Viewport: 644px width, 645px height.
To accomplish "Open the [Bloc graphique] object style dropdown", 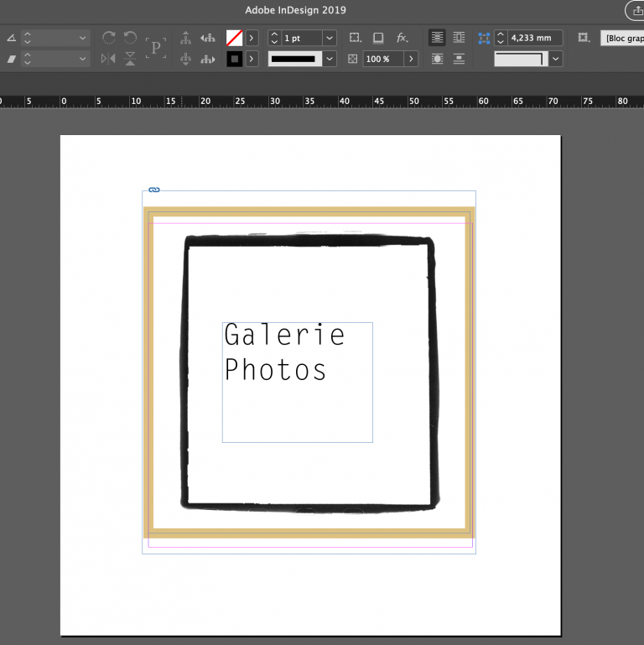I will point(622,39).
